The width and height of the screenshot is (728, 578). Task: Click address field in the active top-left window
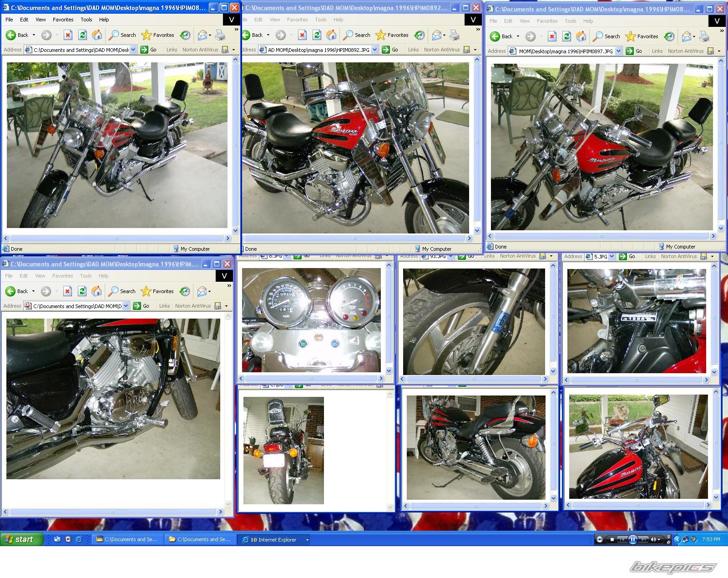[80, 50]
